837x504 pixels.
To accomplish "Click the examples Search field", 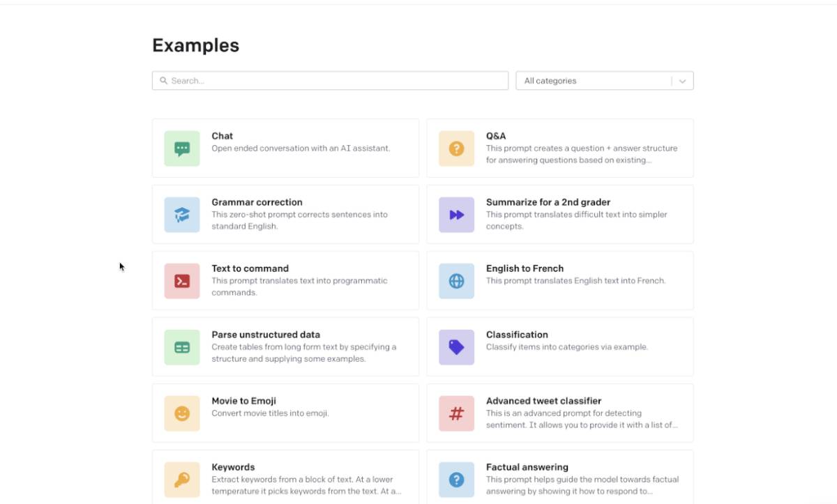I will (330, 81).
